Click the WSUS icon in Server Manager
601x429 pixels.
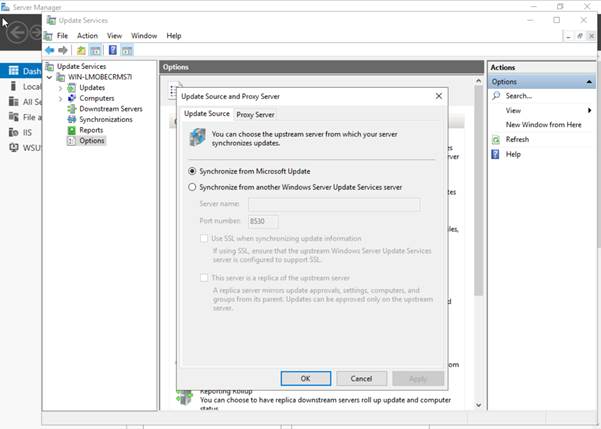[13, 148]
